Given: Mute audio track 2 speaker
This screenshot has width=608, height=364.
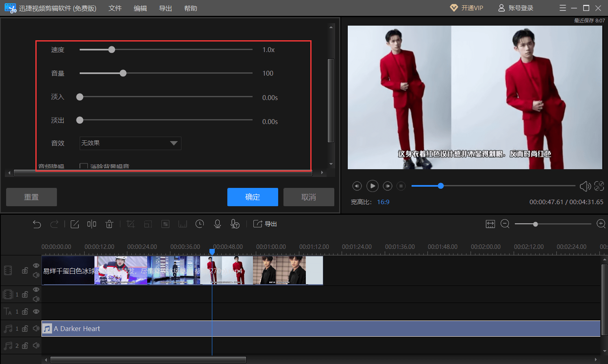Looking at the screenshot, I should click(36, 345).
